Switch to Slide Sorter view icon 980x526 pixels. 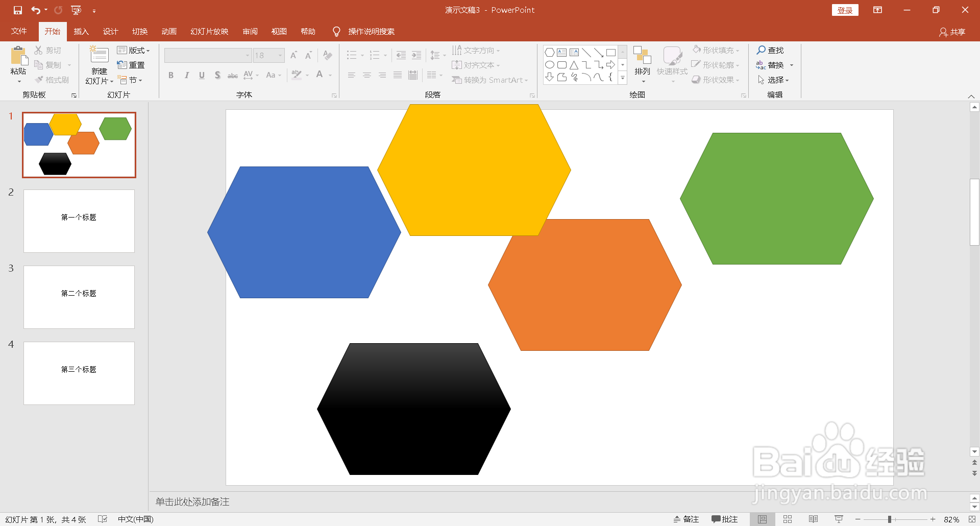tap(788, 519)
